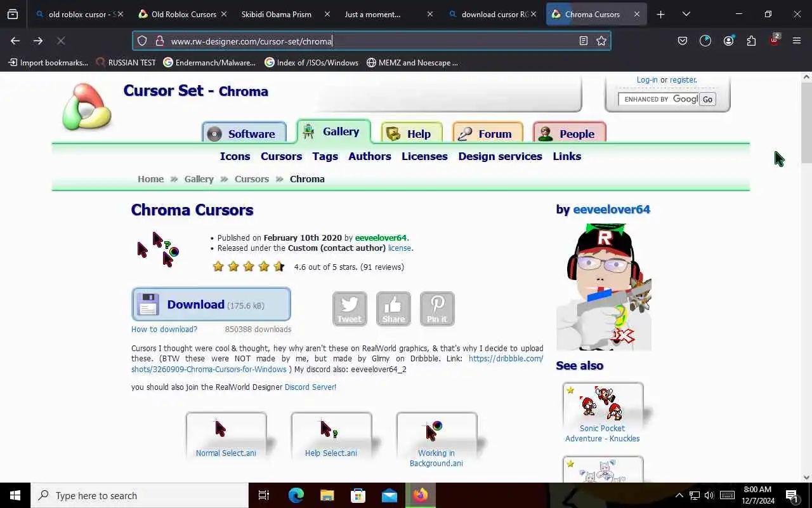Close the Chroma Cursors tab
The image size is (812, 508).
pyautogui.click(x=636, y=14)
